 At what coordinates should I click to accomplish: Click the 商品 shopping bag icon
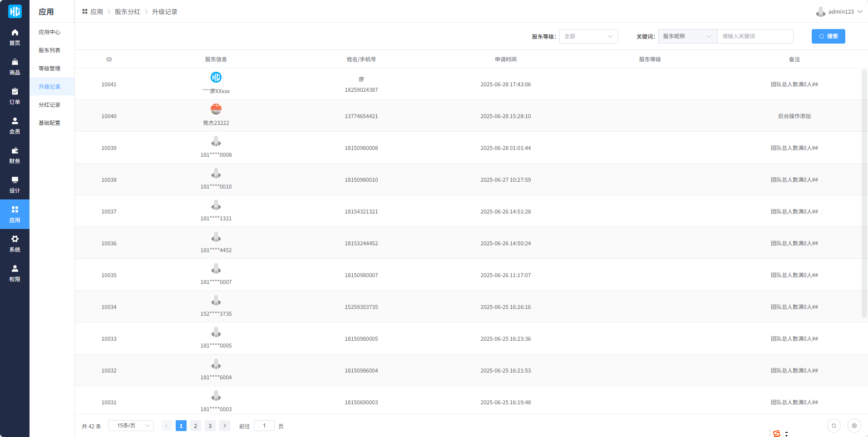pyautogui.click(x=15, y=62)
